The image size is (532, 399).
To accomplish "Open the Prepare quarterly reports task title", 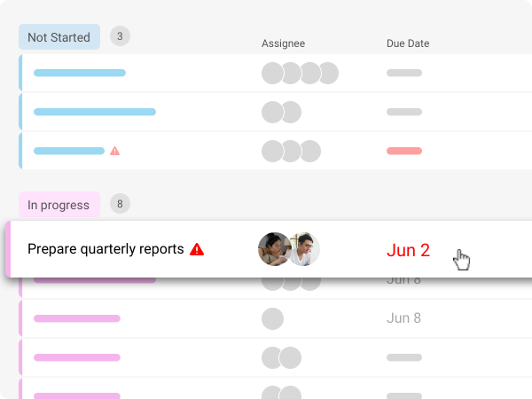I will coord(106,249).
